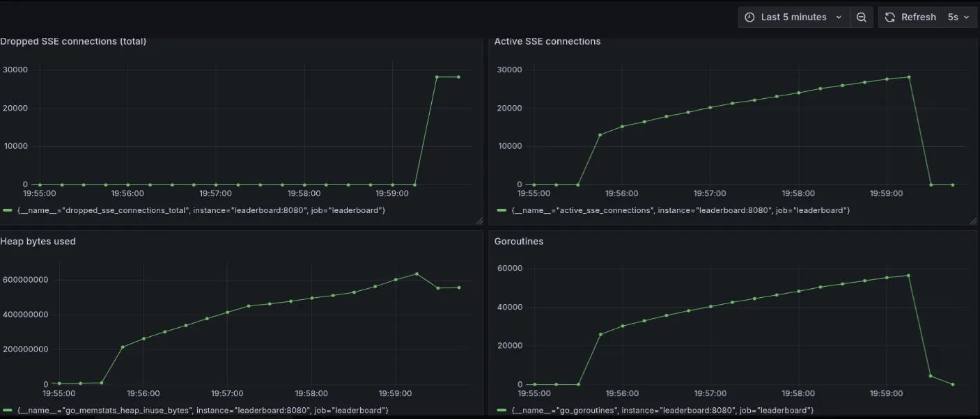Toggle the active_sse_connections series via its legend label

681,209
